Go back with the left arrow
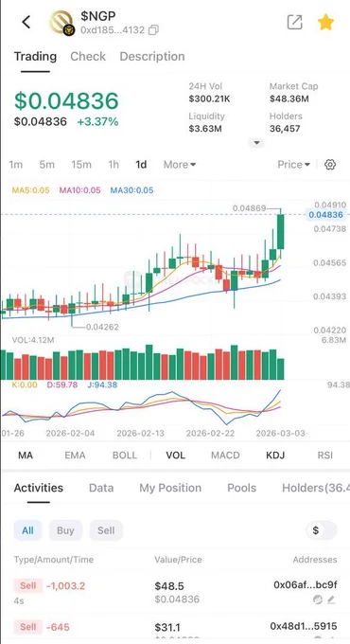 [x=26, y=22]
